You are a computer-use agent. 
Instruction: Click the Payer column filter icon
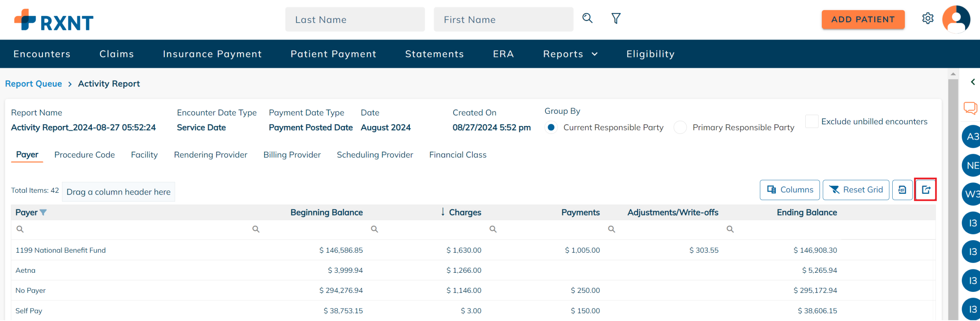pos(43,212)
